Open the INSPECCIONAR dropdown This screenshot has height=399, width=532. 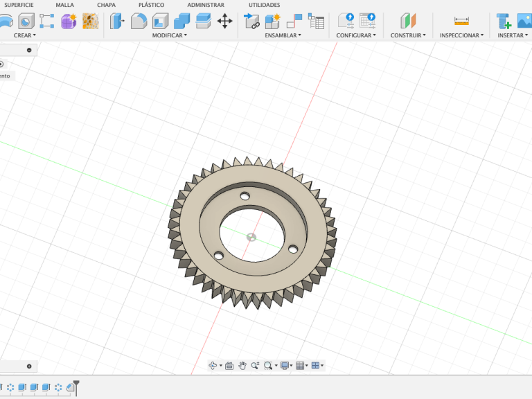point(461,35)
